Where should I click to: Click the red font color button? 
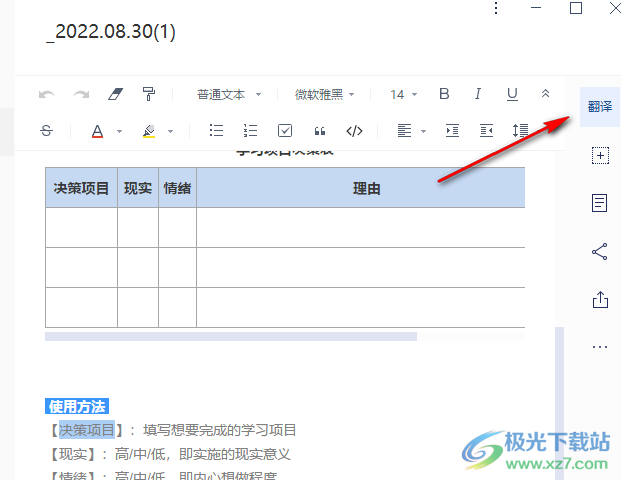point(98,131)
